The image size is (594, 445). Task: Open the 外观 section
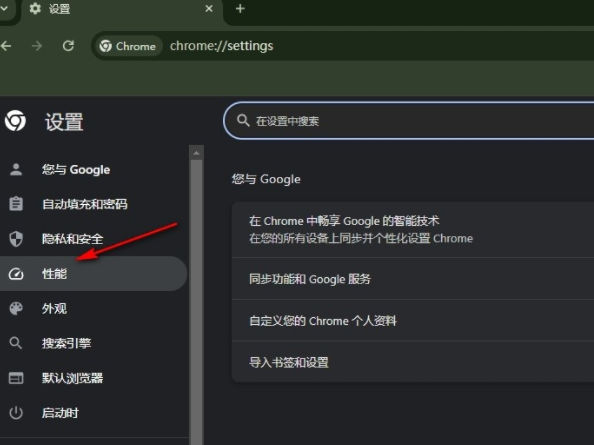[x=94, y=309]
